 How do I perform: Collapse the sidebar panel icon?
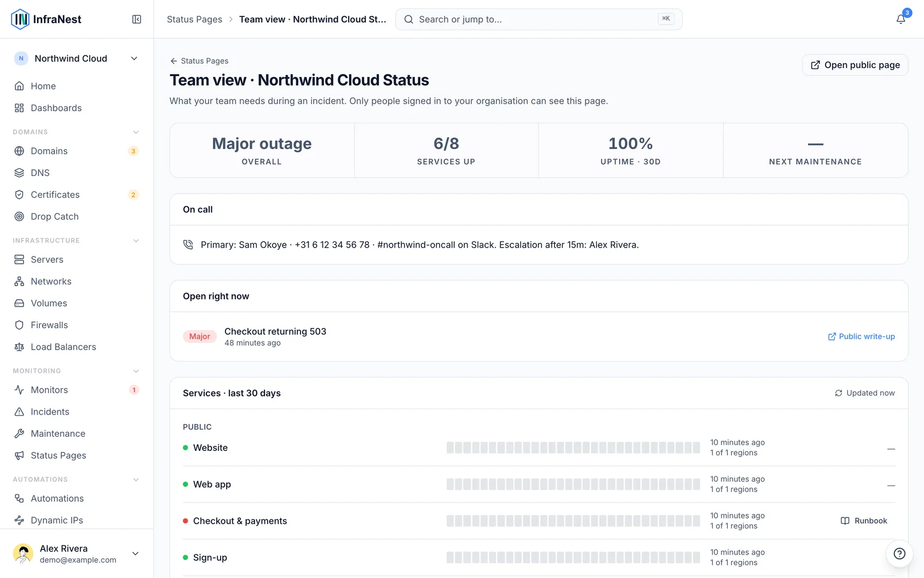point(137,19)
